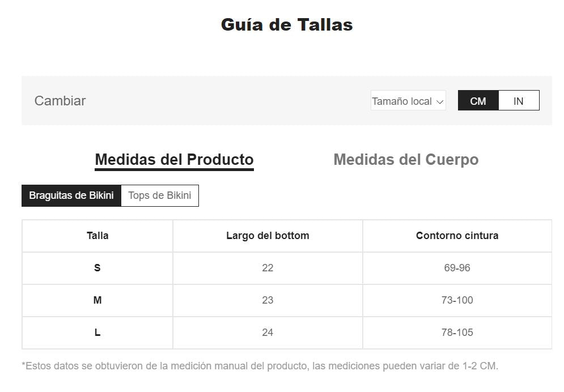The image size is (564, 392).
Task: Select the size S row label
Action: 97,268
